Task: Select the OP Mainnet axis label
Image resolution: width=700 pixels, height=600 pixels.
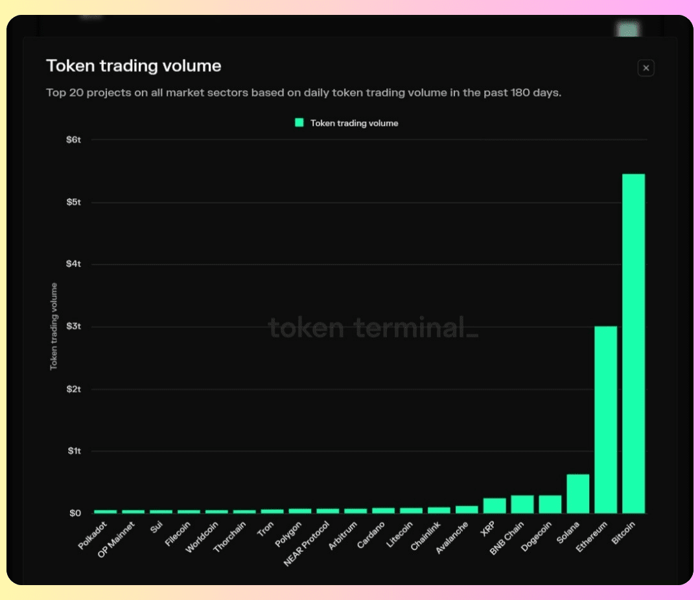Action: tap(117, 539)
